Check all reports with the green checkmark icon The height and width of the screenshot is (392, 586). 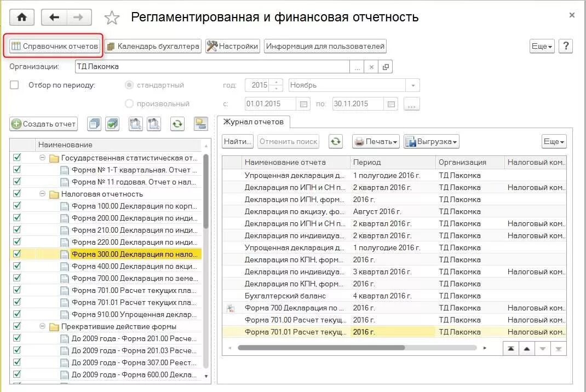(x=112, y=124)
